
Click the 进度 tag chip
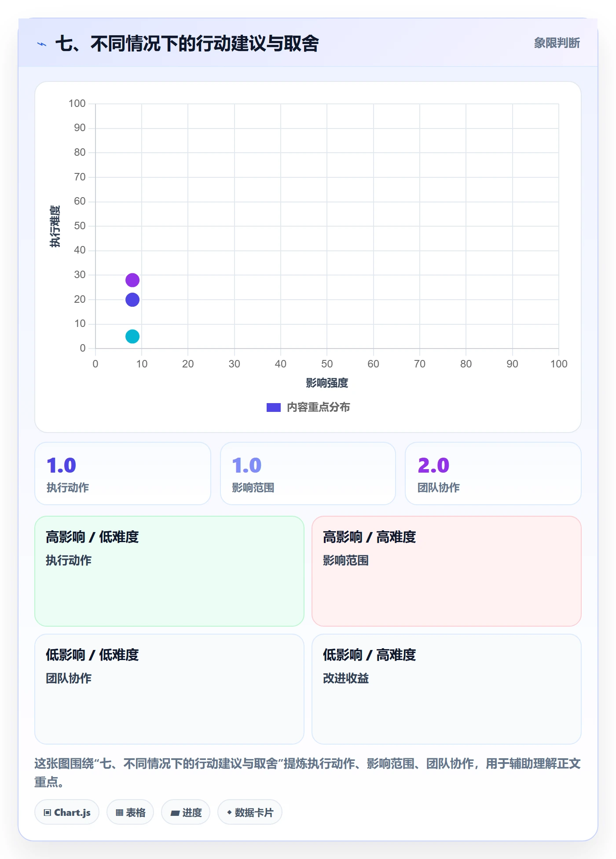click(186, 812)
